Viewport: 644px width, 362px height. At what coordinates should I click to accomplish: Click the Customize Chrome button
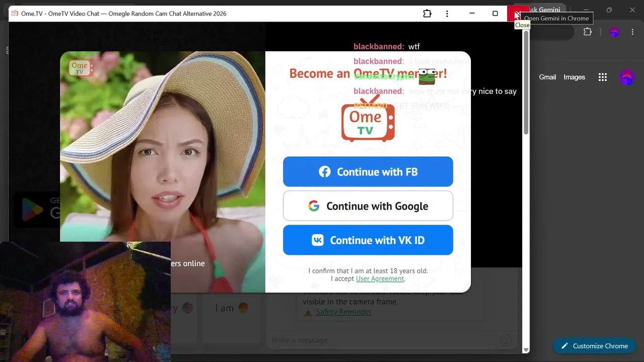(x=594, y=346)
